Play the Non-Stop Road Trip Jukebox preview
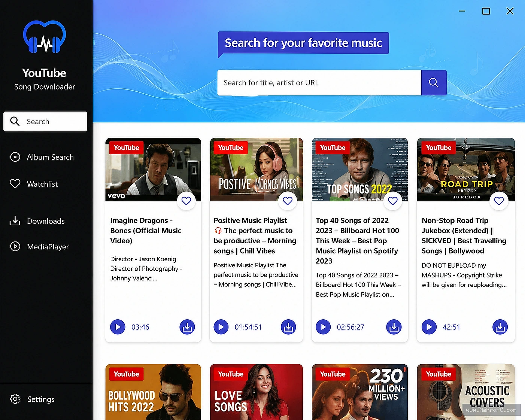The height and width of the screenshot is (420, 525). [x=429, y=327]
